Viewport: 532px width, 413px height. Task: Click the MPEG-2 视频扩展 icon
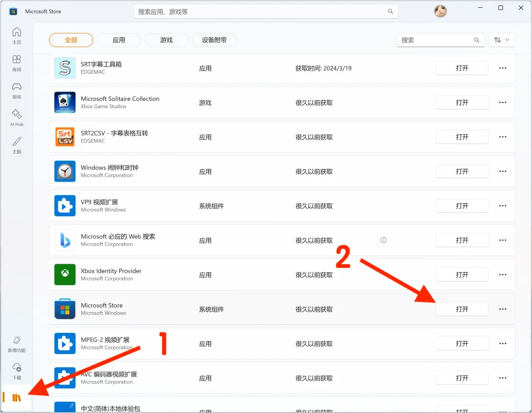point(65,344)
